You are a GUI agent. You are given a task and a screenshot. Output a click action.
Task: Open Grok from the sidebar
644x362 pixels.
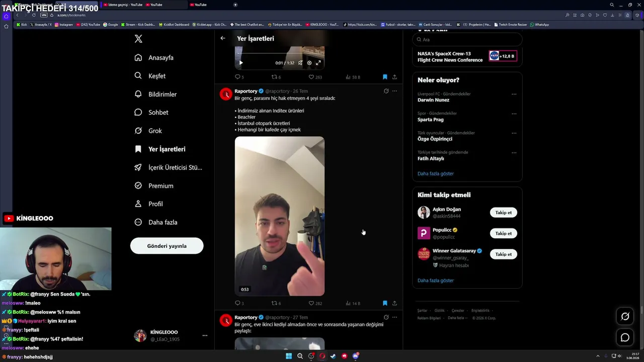148,131
